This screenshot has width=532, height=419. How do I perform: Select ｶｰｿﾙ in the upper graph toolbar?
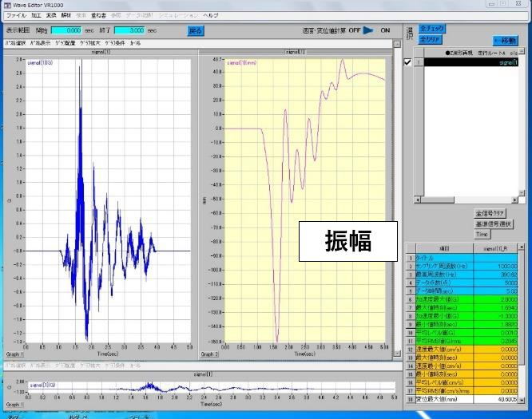point(135,43)
